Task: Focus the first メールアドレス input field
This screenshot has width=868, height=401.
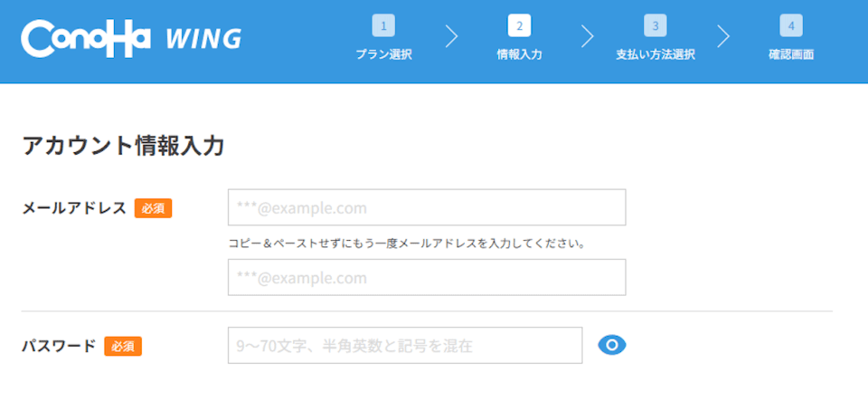Action: (x=427, y=207)
